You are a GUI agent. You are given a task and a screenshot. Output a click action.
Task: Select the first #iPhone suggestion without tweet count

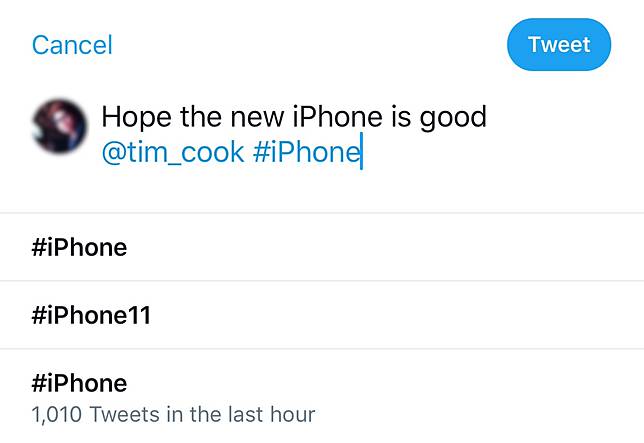pyautogui.click(x=80, y=247)
